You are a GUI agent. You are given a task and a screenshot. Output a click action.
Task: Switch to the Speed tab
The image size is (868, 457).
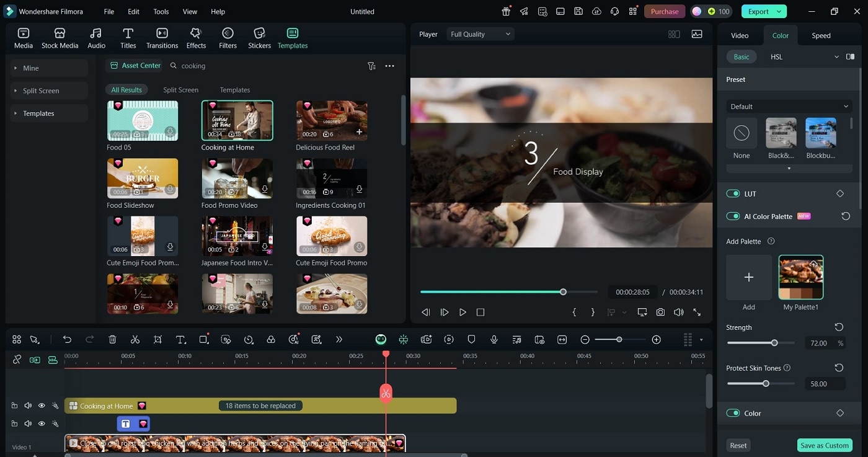pyautogui.click(x=821, y=35)
